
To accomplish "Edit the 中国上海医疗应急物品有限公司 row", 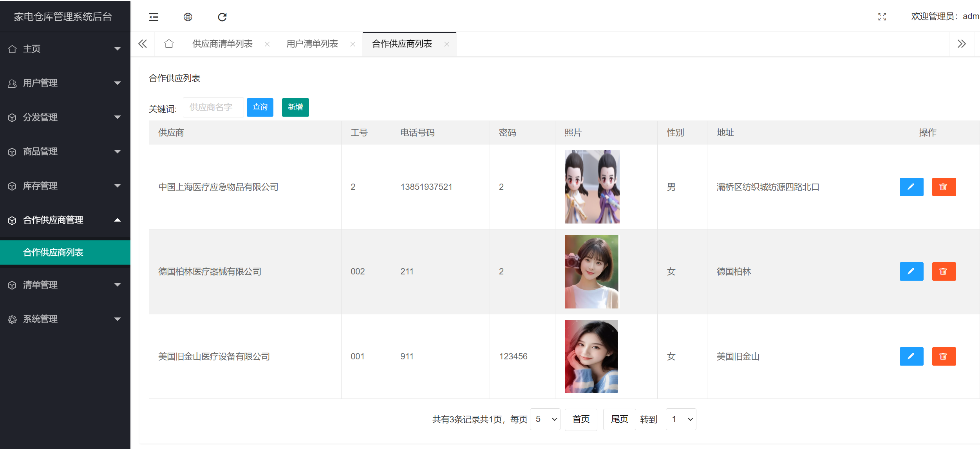I will [x=911, y=187].
